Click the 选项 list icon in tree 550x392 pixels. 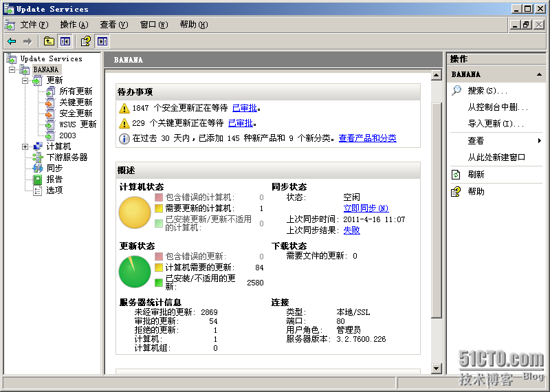(38, 190)
